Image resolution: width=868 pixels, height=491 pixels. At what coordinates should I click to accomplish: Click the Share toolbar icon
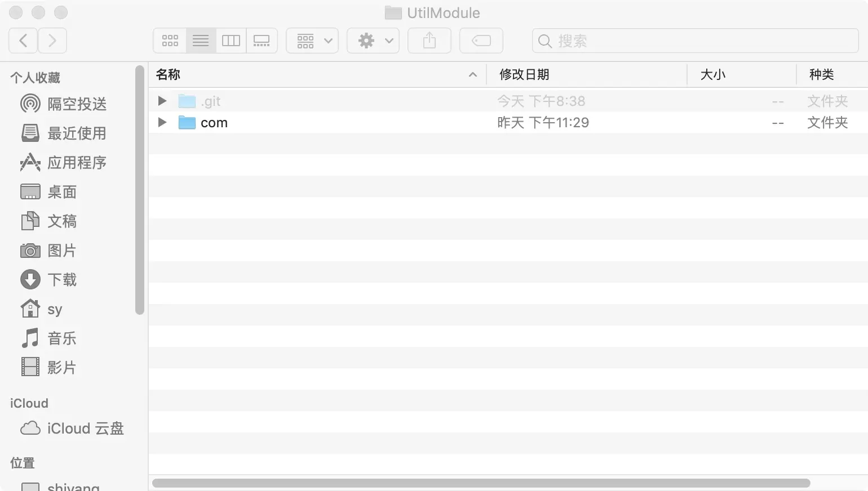click(x=429, y=41)
